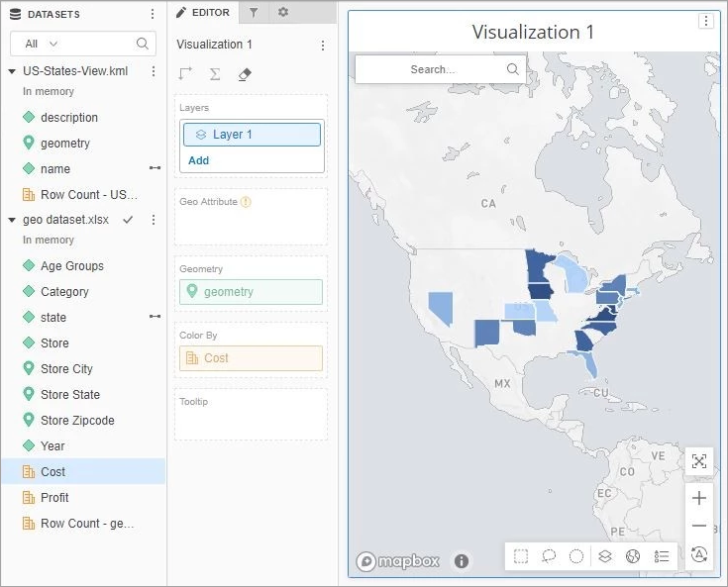Click the map Search input field
Image resolution: width=728 pixels, height=587 pixels.
pyautogui.click(x=434, y=69)
